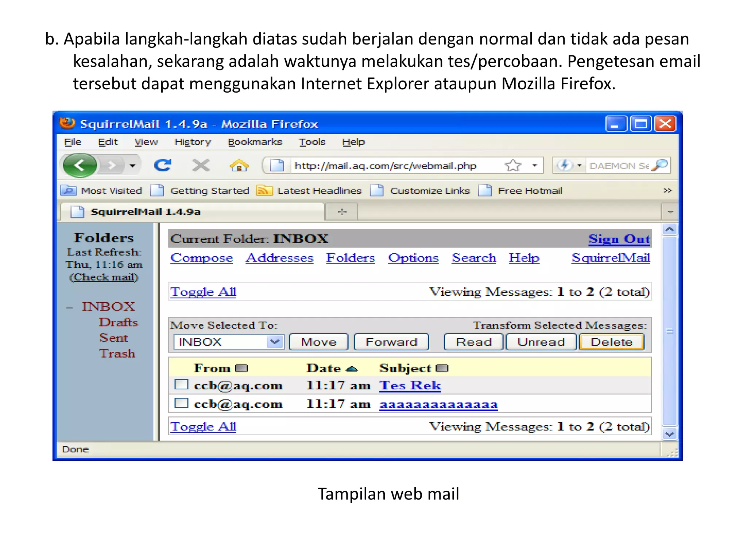This screenshot has height=560, width=747.
Task: Click the Check mail link
Action: (104, 277)
